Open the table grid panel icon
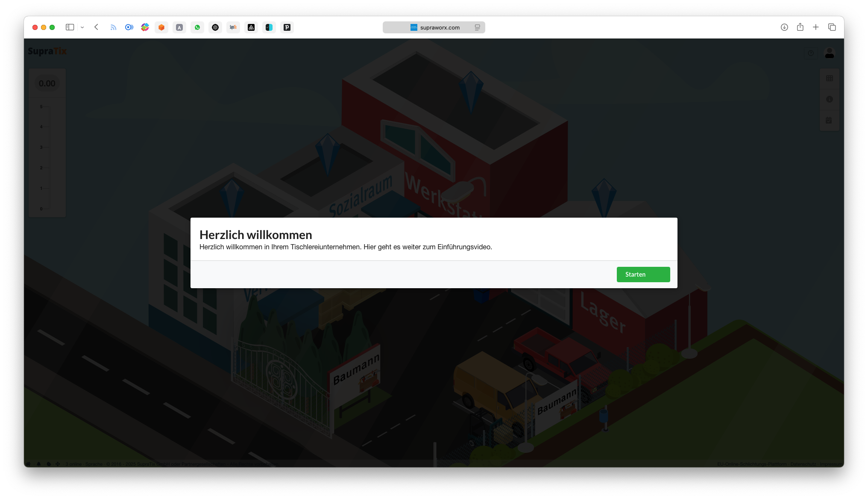The height and width of the screenshot is (499, 868). (x=830, y=78)
